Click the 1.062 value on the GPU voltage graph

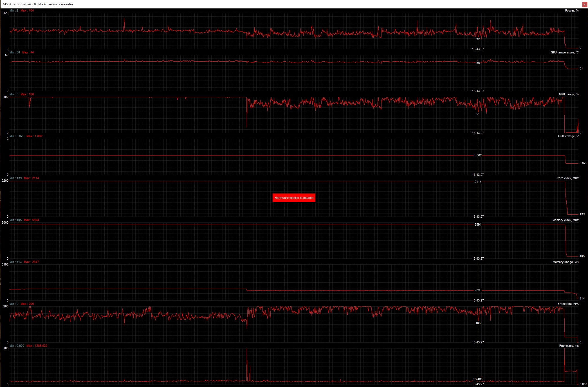pyautogui.click(x=478, y=156)
